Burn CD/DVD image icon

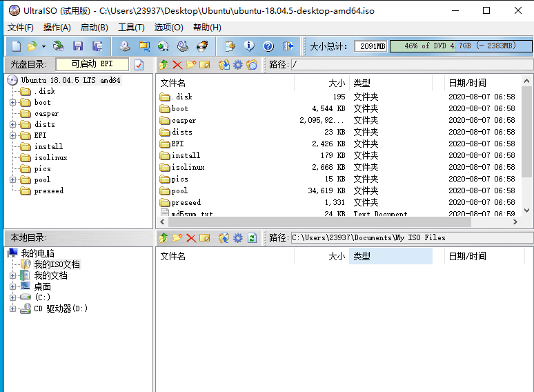click(202, 46)
